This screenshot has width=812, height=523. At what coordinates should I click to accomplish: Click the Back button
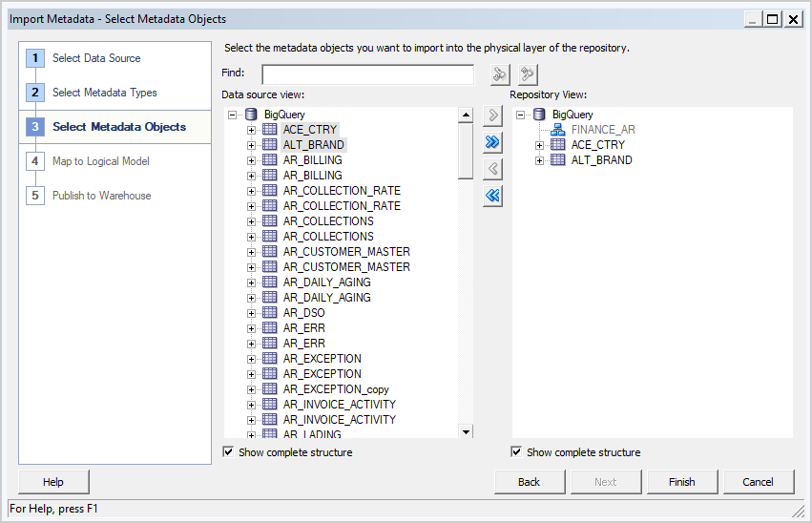tap(529, 482)
